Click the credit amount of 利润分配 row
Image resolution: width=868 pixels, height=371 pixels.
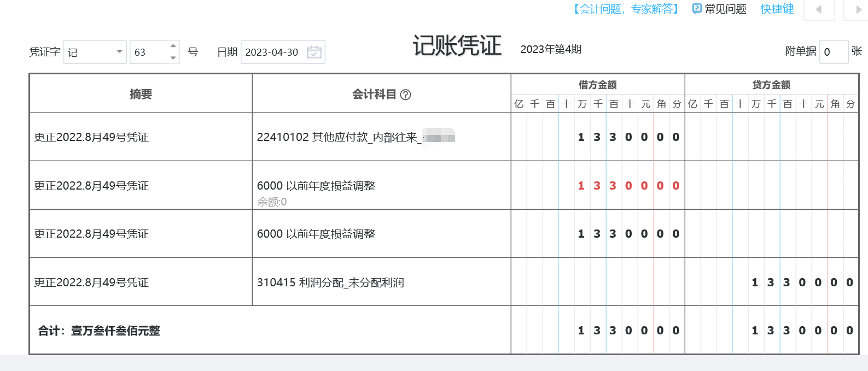click(802, 282)
